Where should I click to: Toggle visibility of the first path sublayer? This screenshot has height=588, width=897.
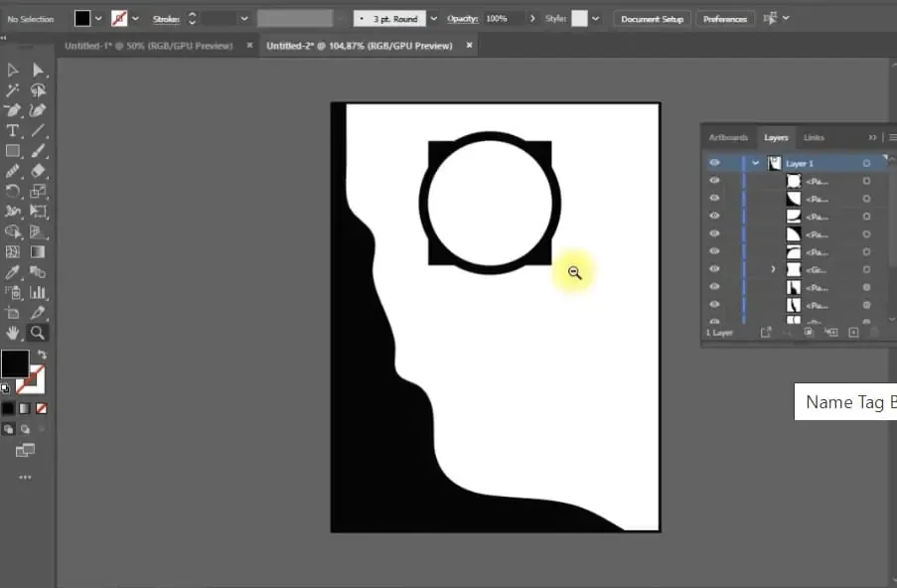(714, 181)
